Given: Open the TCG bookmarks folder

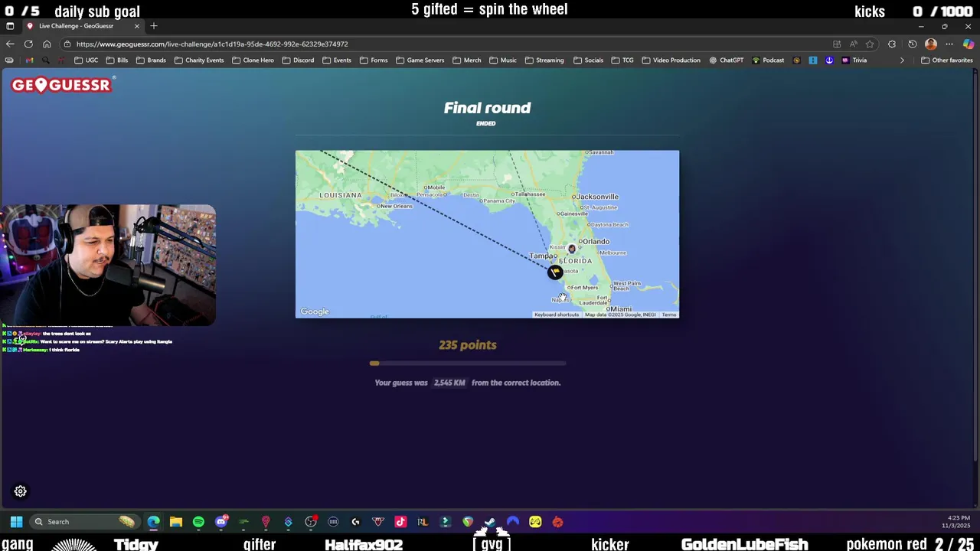Looking at the screenshot, I should (x=622, y=60).
